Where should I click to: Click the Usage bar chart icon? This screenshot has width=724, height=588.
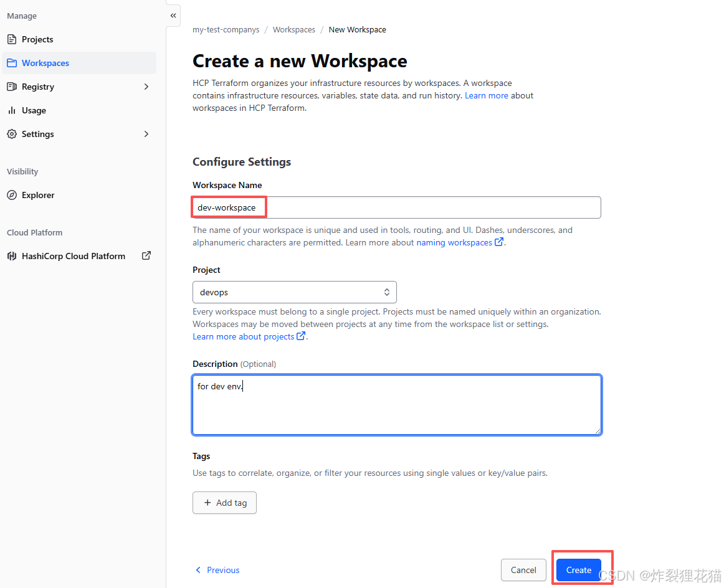pyautogui.click(x=12, y=110)
